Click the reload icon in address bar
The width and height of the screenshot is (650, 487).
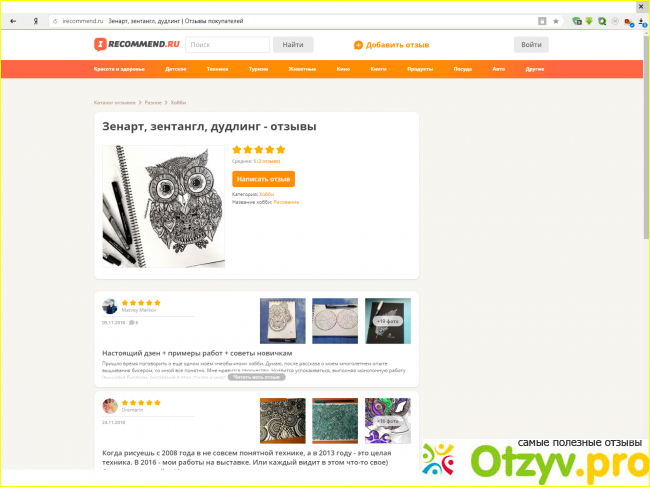click(x=55, y=21)
